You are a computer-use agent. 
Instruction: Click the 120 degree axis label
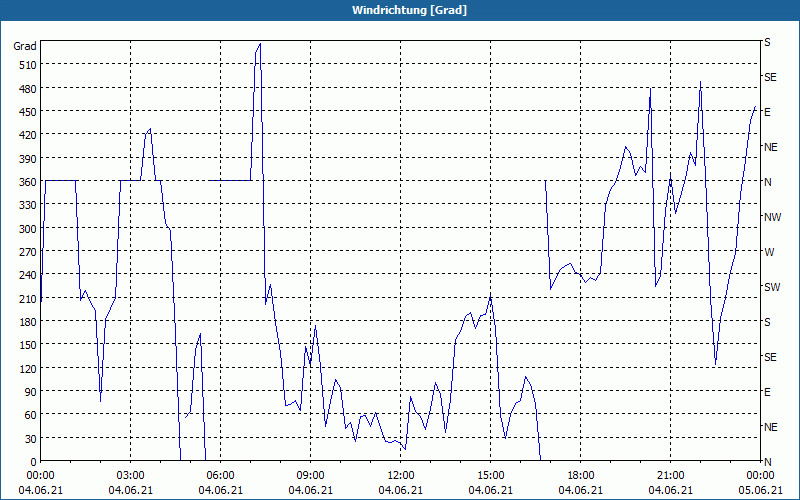coord(28,368)
